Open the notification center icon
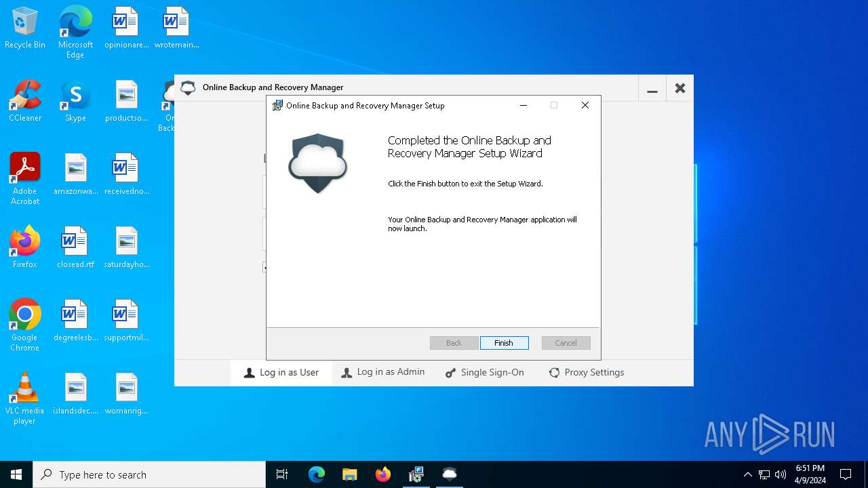The width and height of the screenshot is (868, 488). [x=846, y=474]
